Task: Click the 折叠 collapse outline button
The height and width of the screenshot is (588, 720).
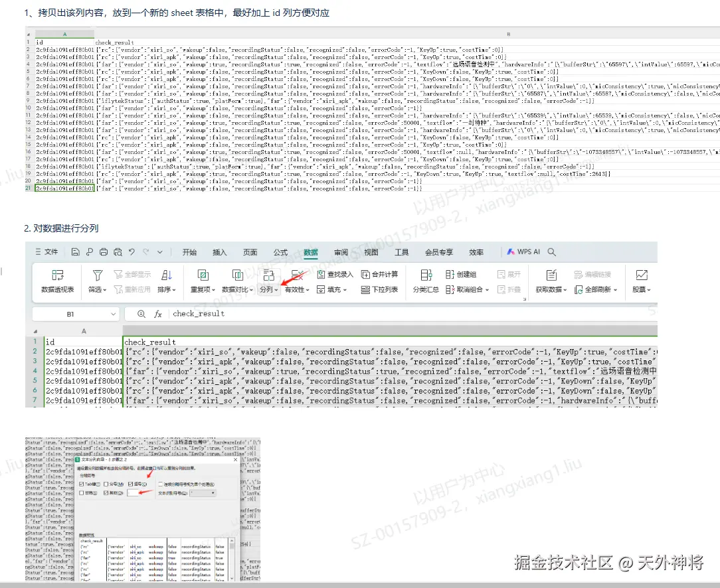Action: coord(509,289)
